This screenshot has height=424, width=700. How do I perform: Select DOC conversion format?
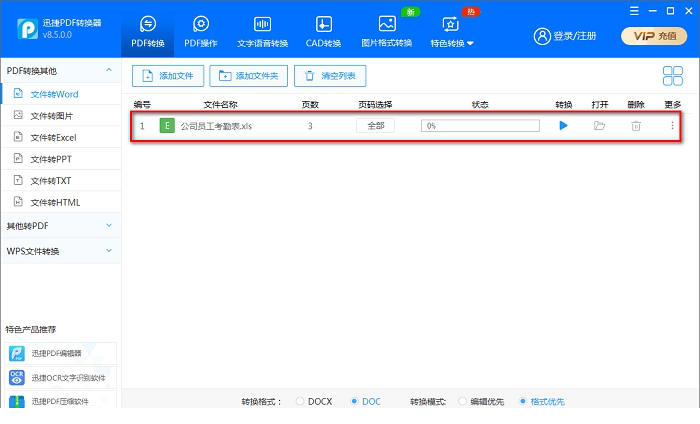[x=354, y=401]
